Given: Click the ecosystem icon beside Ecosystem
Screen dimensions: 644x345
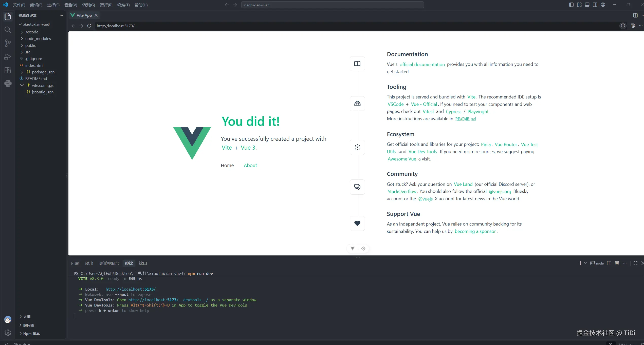Looking at the screenshot, I should (x=357, y=147).
